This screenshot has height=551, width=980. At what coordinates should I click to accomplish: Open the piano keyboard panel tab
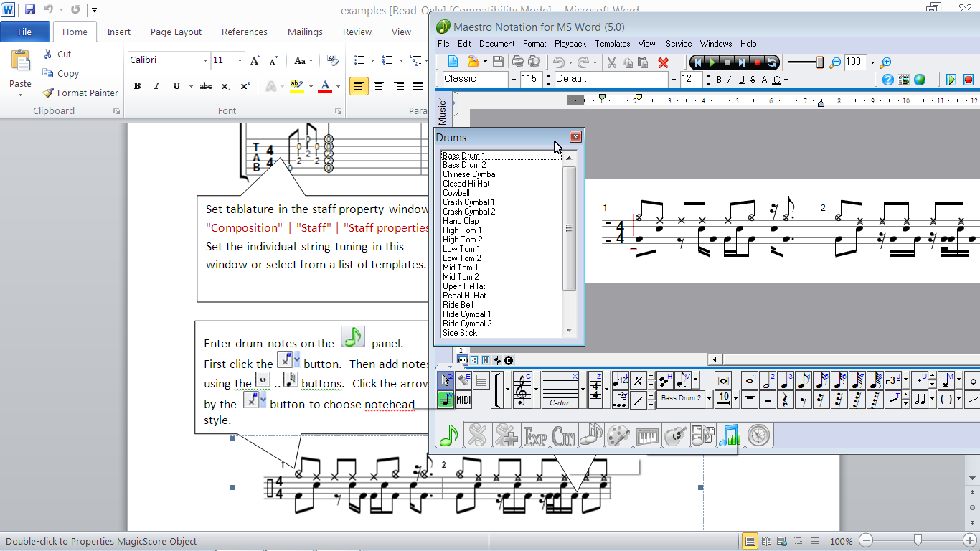click(x=649, y=435)
